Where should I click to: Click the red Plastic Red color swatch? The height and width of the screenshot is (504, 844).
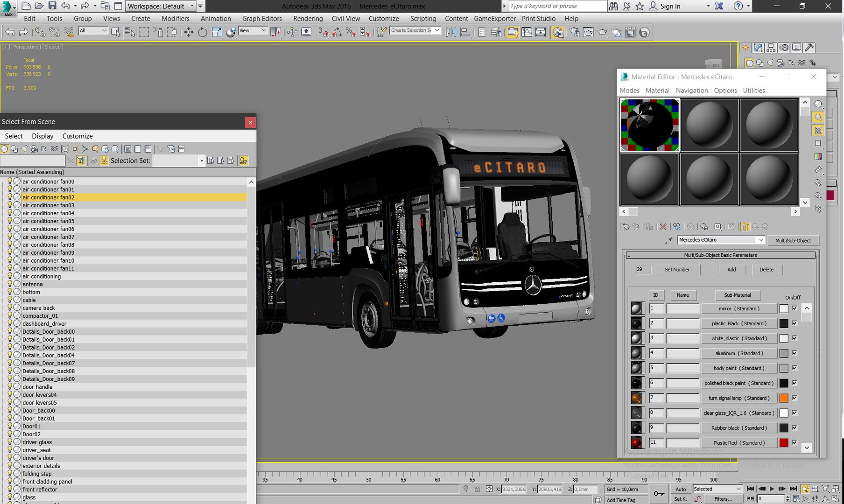[x=784, y=443]
